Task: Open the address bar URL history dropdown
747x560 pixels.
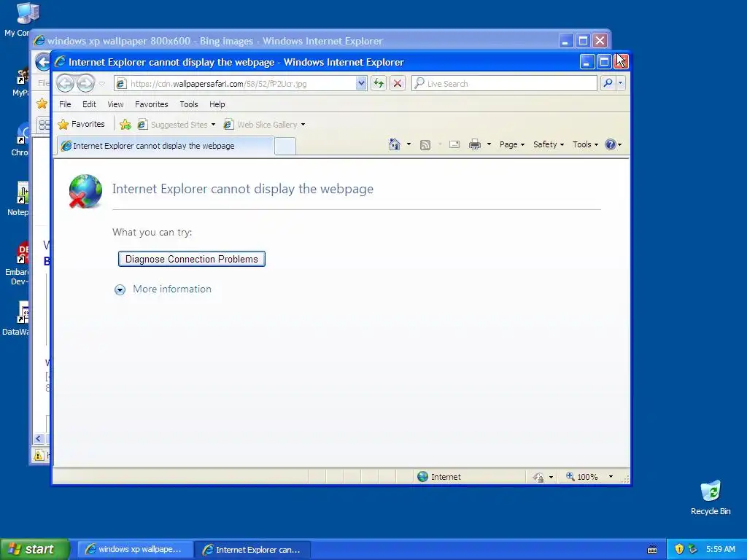Action: (361, 84)
